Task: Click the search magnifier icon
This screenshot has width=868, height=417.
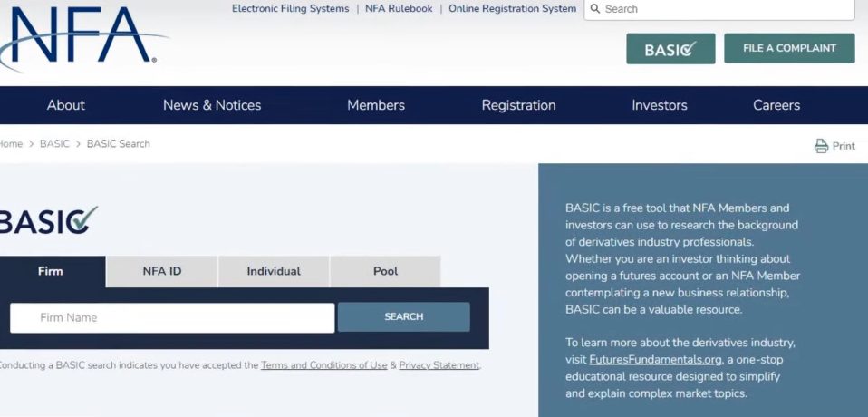Action: (595, 9)
